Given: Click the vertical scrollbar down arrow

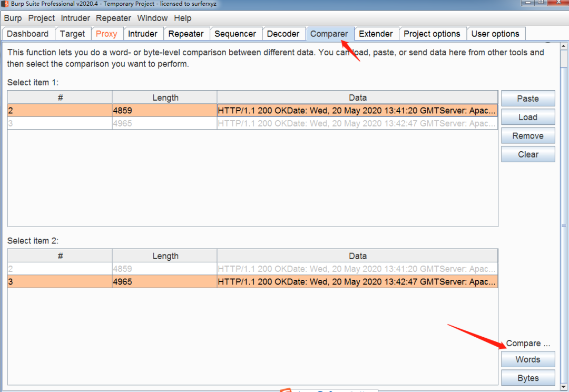Looking at the screenshot, I should 564,387.
